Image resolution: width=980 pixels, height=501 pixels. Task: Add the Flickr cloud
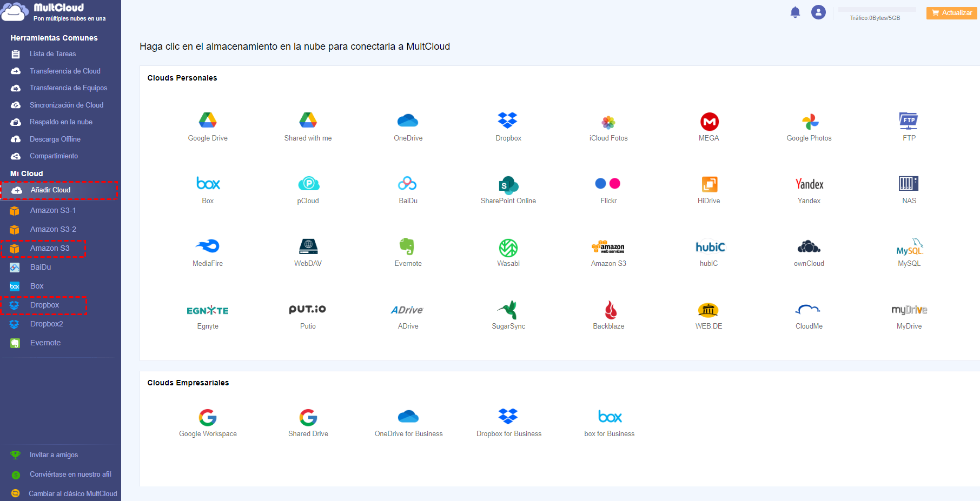(x=608, y=190)
